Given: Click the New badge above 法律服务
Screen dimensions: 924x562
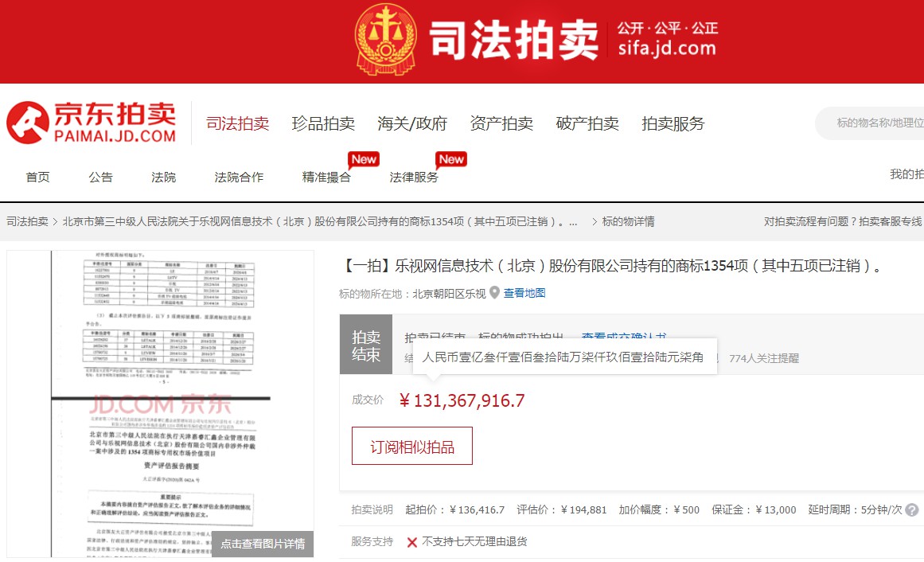Looking at the screenshot, I should pos(451,159).
